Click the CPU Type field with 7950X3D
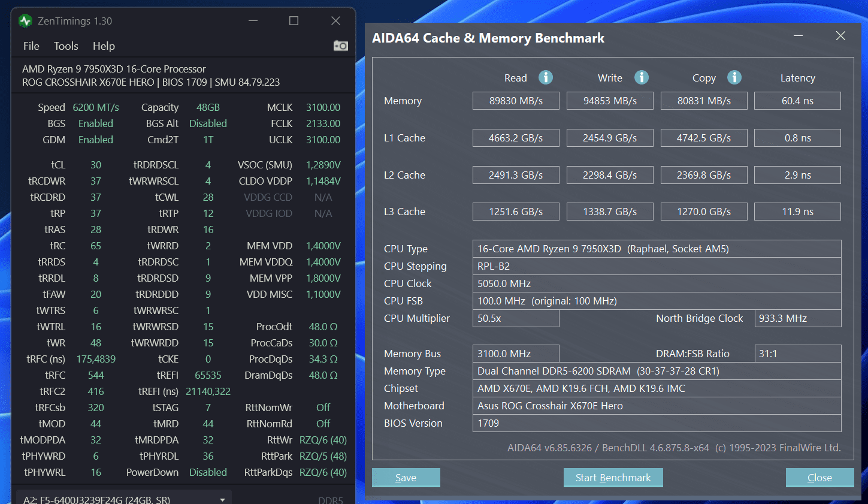 click(x=657, y=249)
